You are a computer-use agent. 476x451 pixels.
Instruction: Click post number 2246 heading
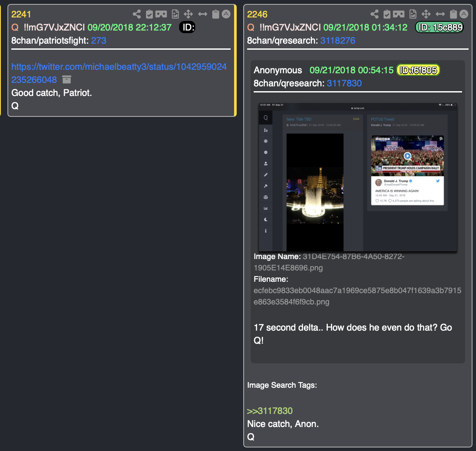(x=257, y=14)
